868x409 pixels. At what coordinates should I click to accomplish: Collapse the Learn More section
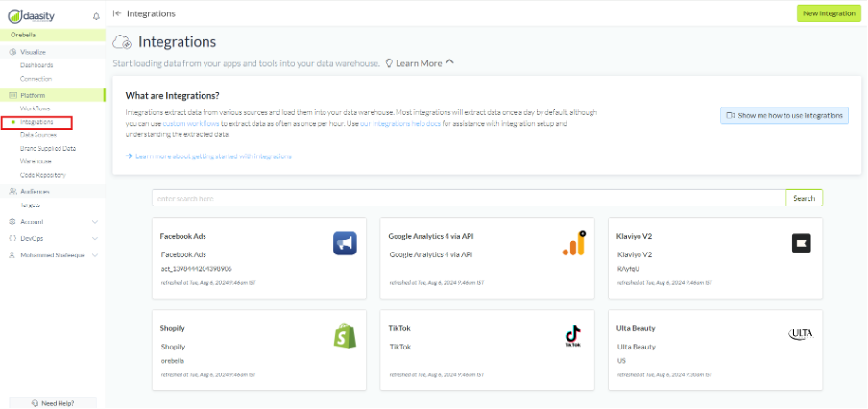[449, 63]
